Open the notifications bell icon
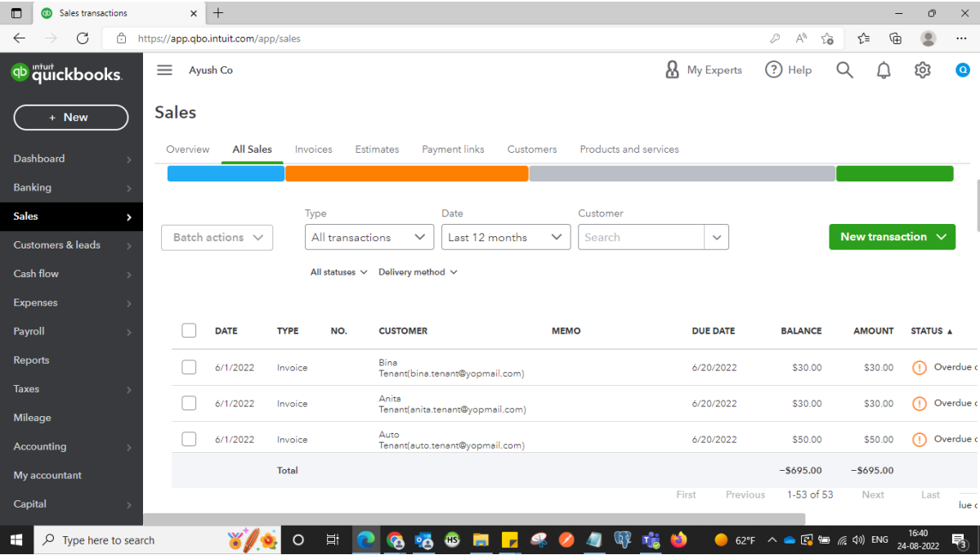The height and width of the screenshot is (555, 980). tap(884, 70)
